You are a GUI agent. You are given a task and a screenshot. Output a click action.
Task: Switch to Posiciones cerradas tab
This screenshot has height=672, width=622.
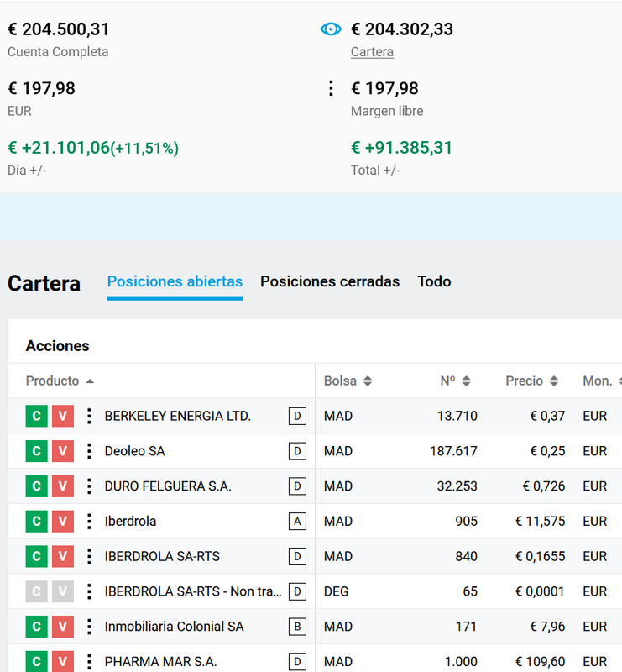pos(330,281)
